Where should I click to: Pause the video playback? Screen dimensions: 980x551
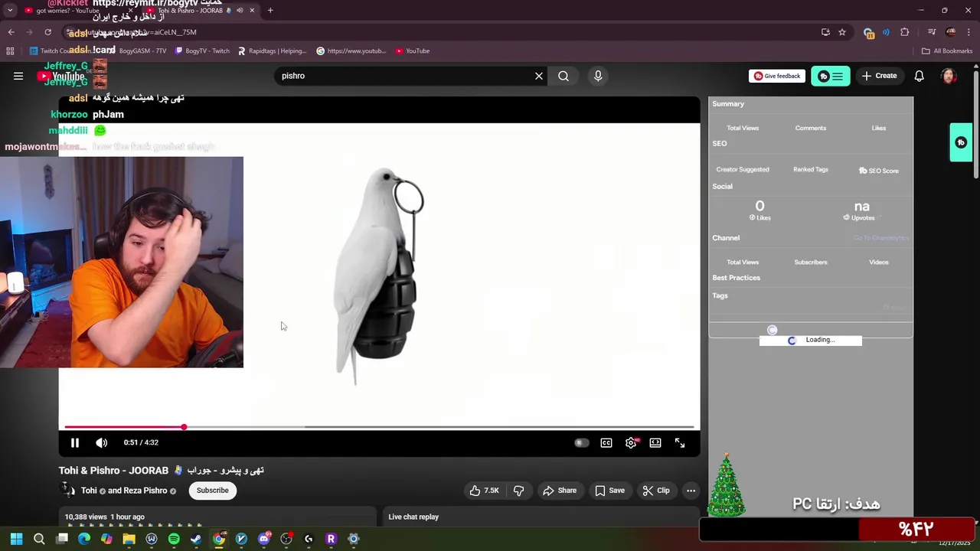75,442
